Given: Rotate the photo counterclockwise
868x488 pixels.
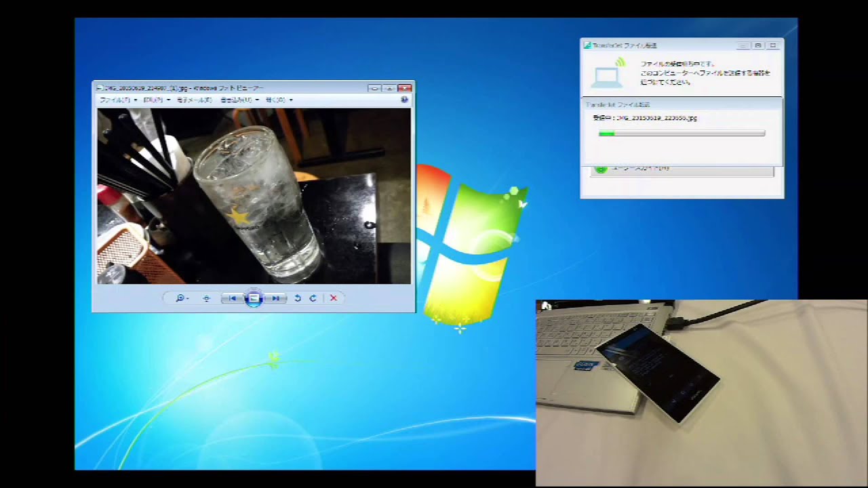Looking at the screenshot, I should (x=297, y=298).
